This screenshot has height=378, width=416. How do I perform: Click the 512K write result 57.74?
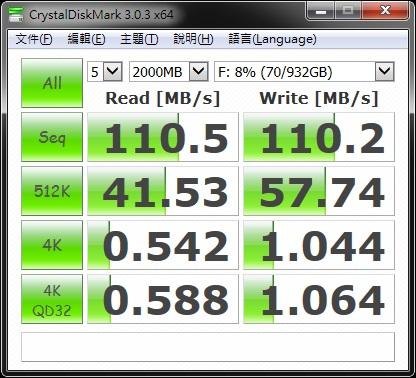pyautogui.click(x=319, y=191)
